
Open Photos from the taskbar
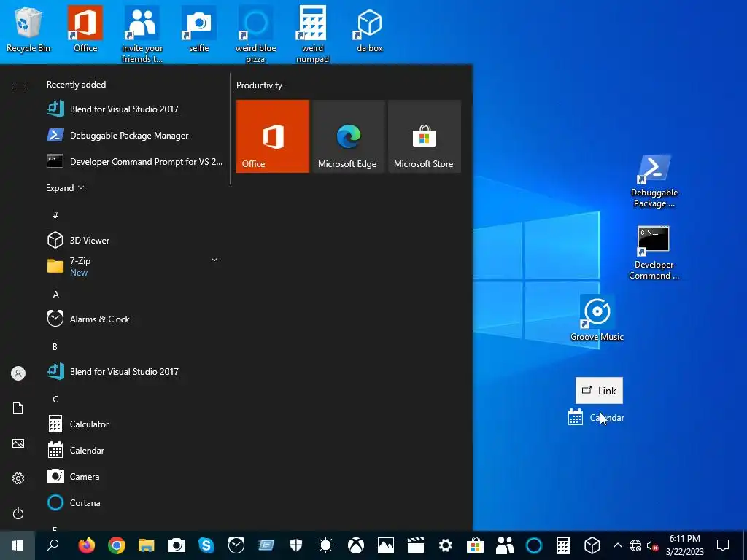click(x=385, y=545)
